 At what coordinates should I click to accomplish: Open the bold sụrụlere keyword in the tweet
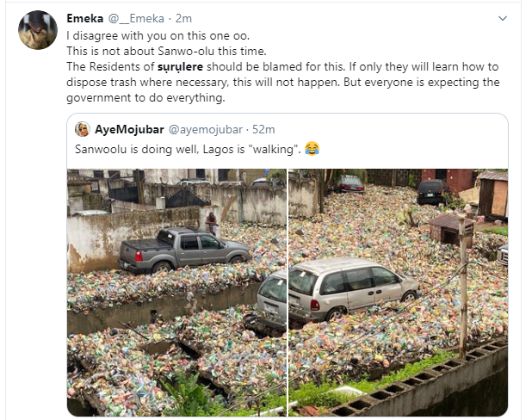pyautogui.click(x=180, y=66)
